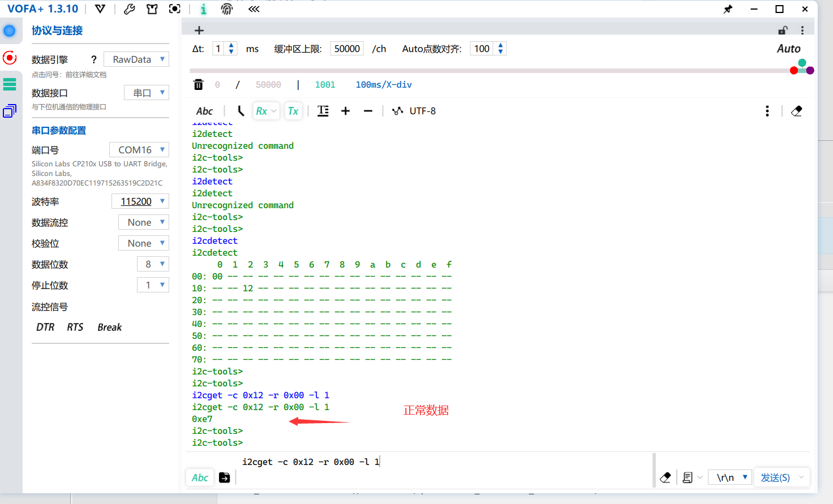Open protocol and connection red record icon
The height and width of the screenshot is (504, 833).
(x=10, y=57)
